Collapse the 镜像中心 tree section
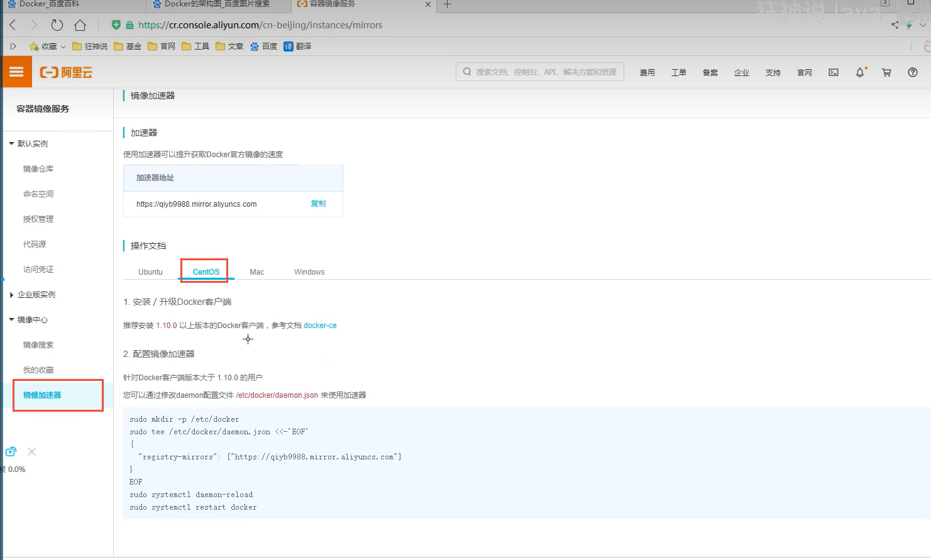Image resolution: width=931 pixels, height=560 pixels. pos(11,320)
